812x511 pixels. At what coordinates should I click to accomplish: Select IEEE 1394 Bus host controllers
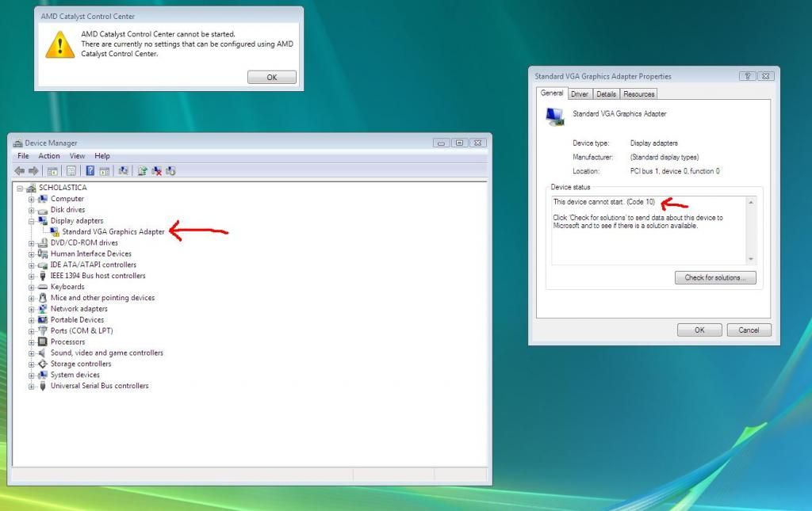(98, 276)
